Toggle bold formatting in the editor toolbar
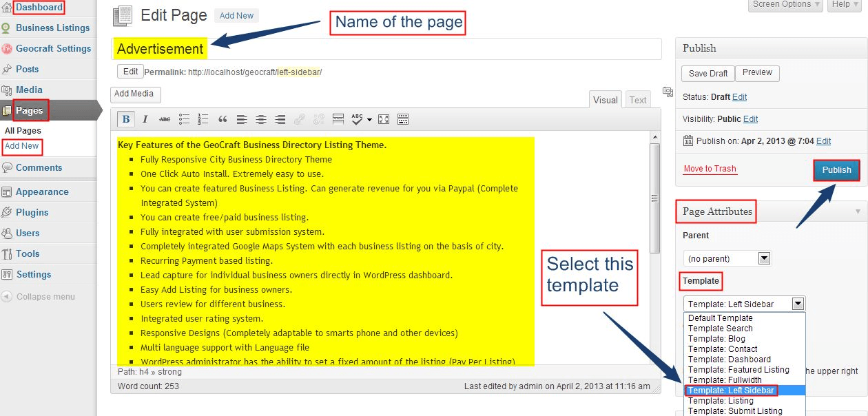The width and height of the screenshot is (868, 416). tap(126, 119)
